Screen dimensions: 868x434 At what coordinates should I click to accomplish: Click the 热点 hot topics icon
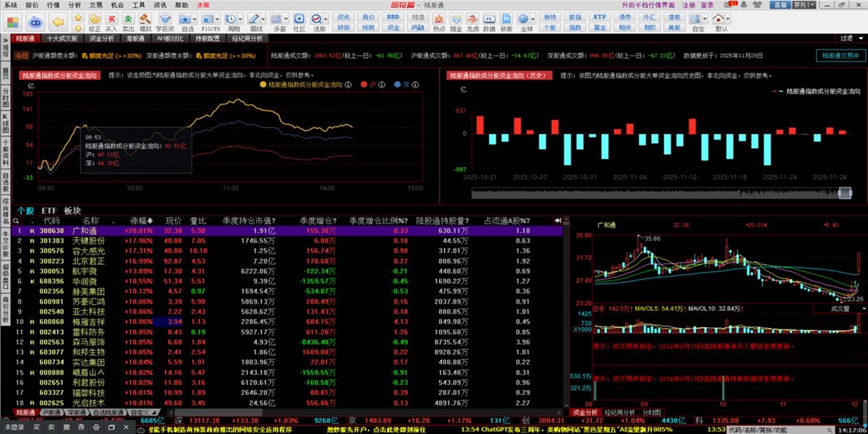[439, 21]
